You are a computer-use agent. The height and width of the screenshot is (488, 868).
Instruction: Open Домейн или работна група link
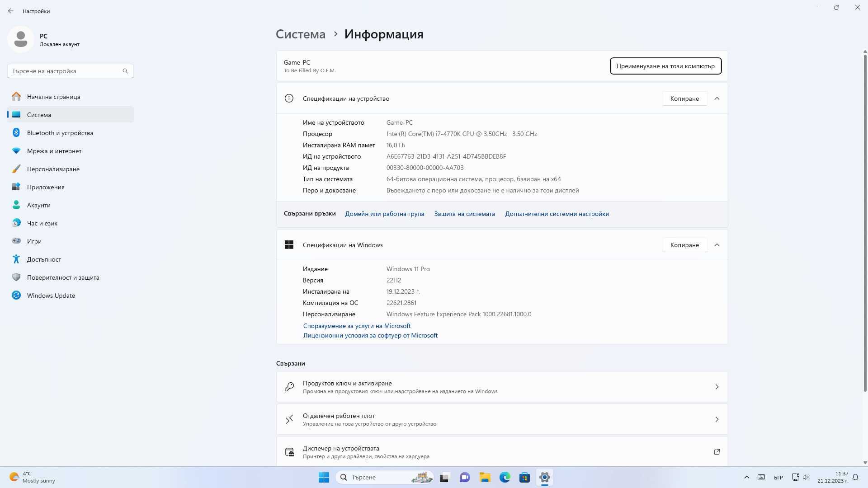point(384,214)
